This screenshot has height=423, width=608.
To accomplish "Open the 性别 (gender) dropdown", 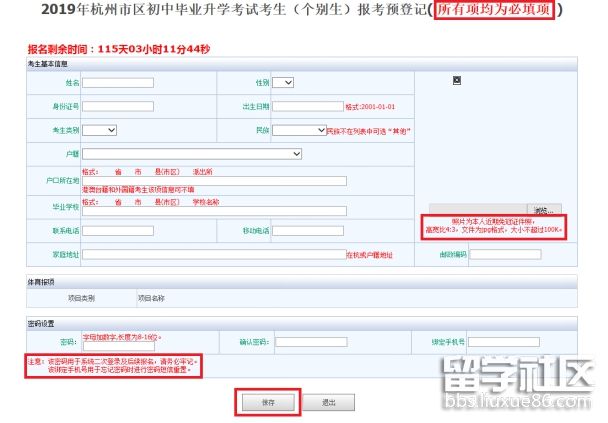I will point(283,82).
